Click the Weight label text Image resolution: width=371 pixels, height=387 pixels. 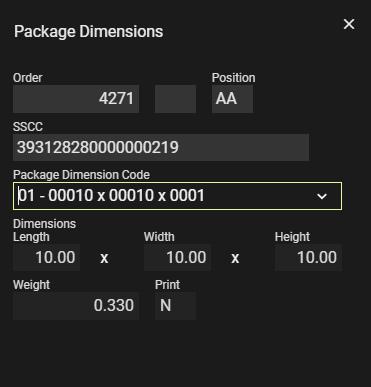(x=31, y=285)
